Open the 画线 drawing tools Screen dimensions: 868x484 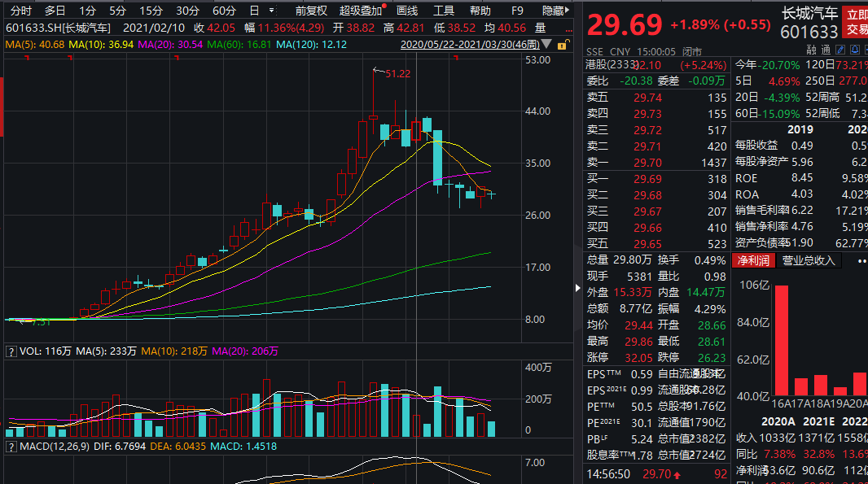[x=406, y=11]
